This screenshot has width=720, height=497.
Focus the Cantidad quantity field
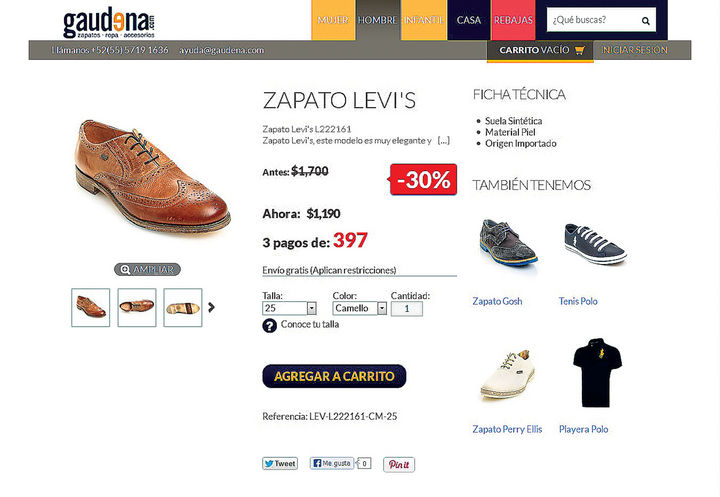(407, 309)
